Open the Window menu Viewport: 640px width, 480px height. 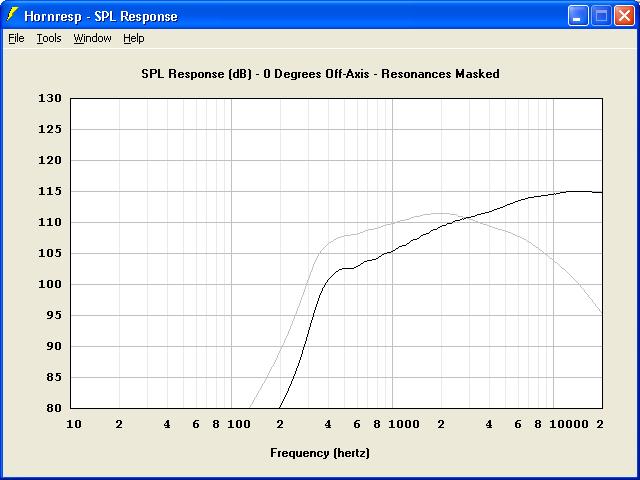click(92, 38)
